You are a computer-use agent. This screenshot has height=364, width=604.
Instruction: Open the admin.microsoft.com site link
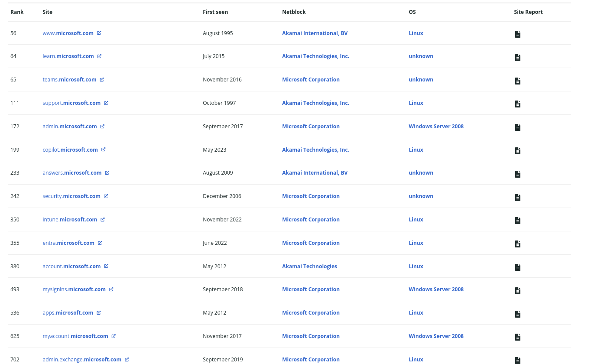pos(70,127)
